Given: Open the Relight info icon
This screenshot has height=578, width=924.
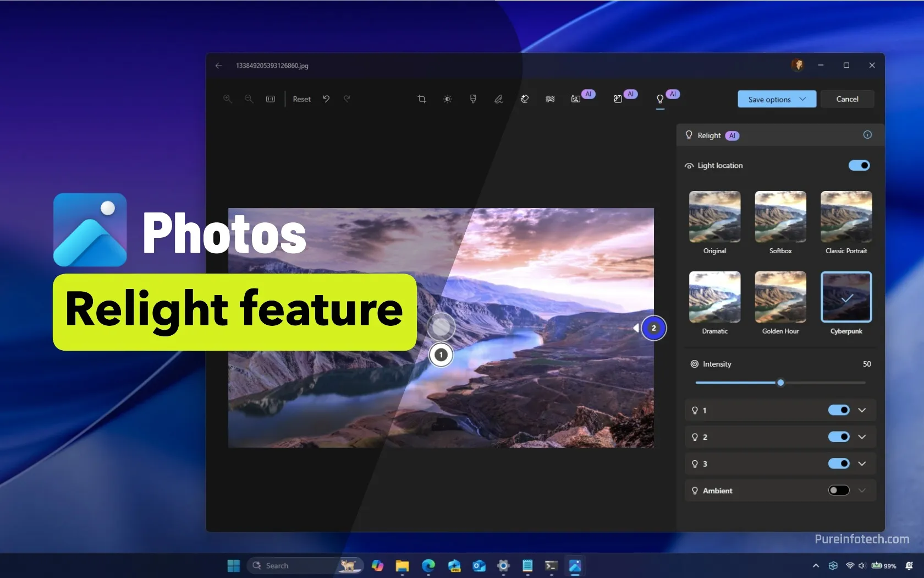Looking at the screenshot, I should pos(867,135).
